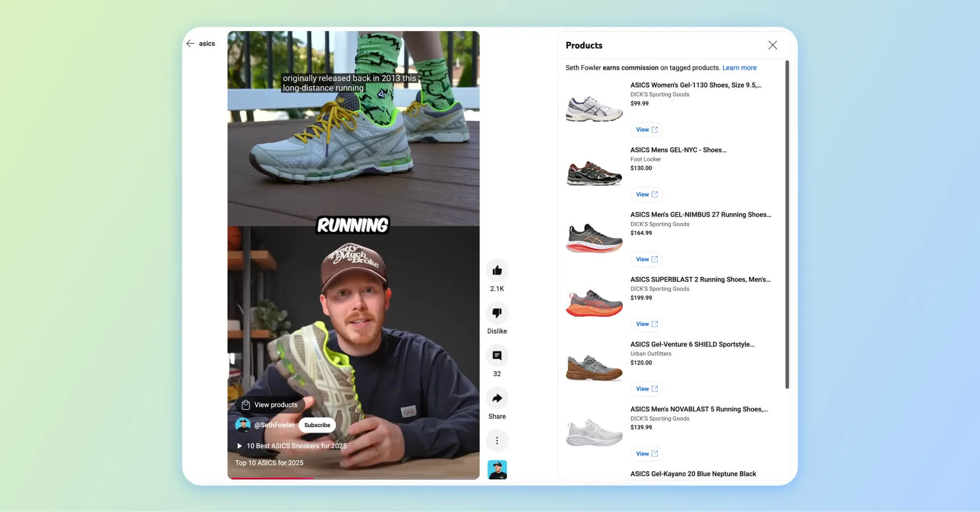Screen dimensions: 980x512
Task: Open the @SethFowler channel name
Action: [274, 425]
